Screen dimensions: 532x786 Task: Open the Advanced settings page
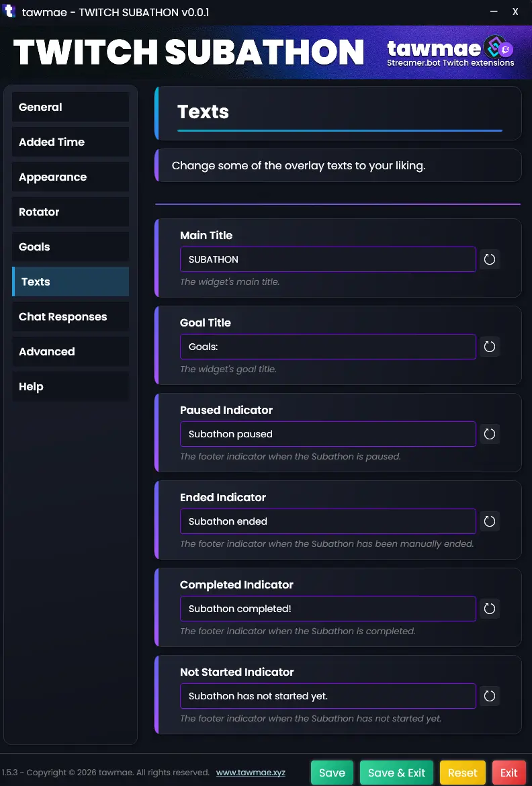click(71, 352)
